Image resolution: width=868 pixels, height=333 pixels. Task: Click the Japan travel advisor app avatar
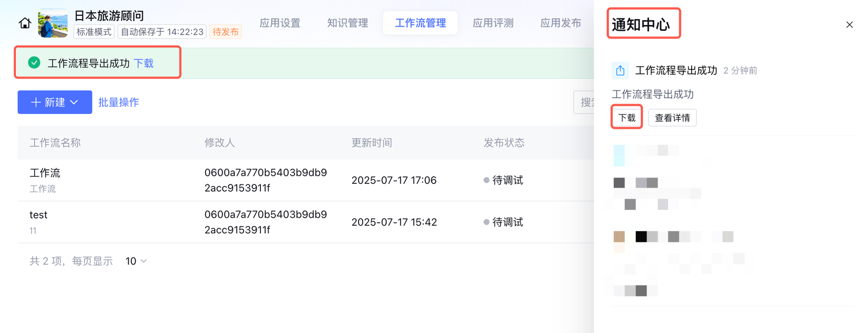pyautogui.click(x=53, y=23)
